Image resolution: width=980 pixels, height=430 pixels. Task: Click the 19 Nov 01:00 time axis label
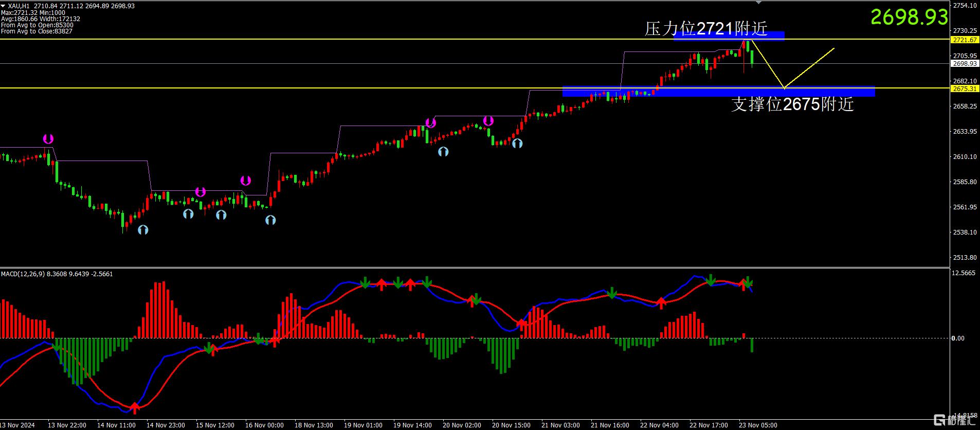click(363, 425)
